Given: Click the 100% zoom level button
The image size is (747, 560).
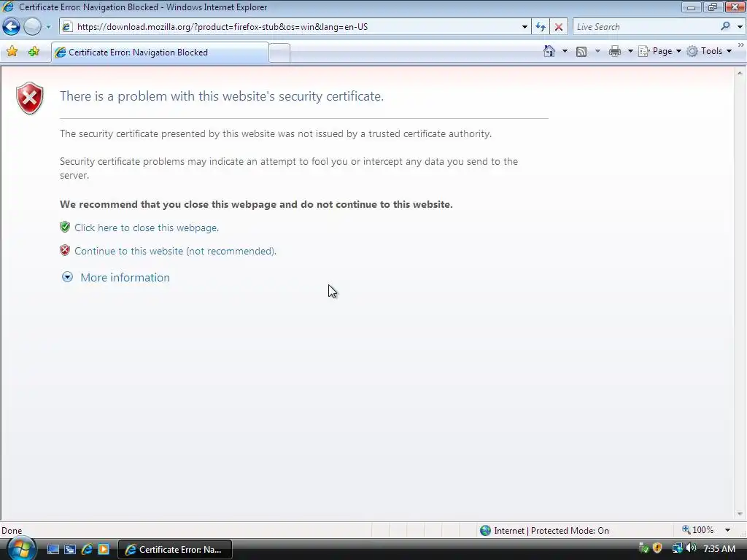Looking at the screenshot, I should coord(698,530).
